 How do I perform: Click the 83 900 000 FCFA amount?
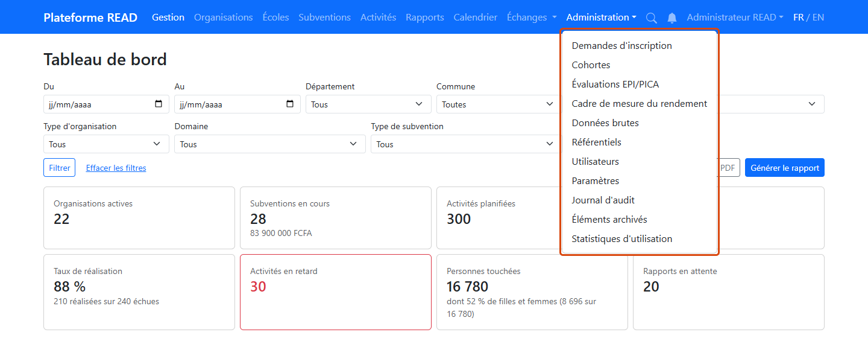coord(281,233)
